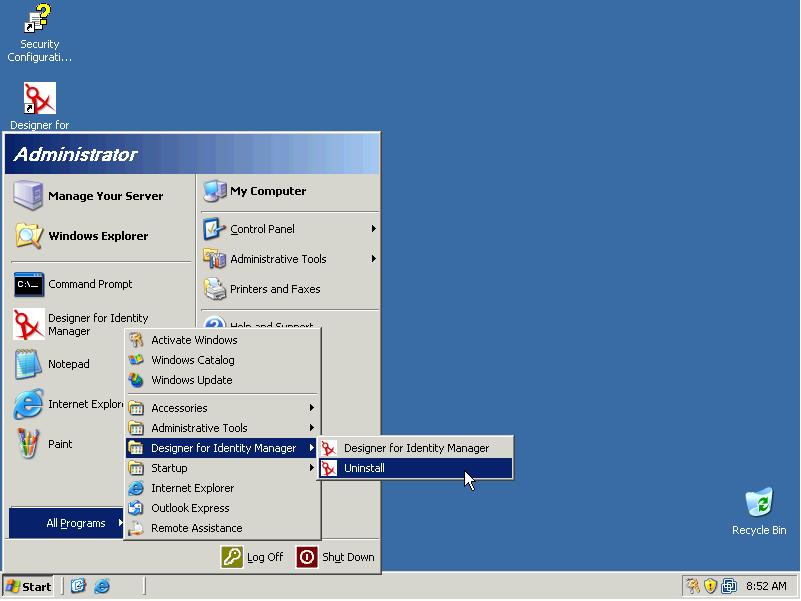801x601 pixels.
Task: Open Internet Explorer from All Programs list
Action: pos(223,488)
